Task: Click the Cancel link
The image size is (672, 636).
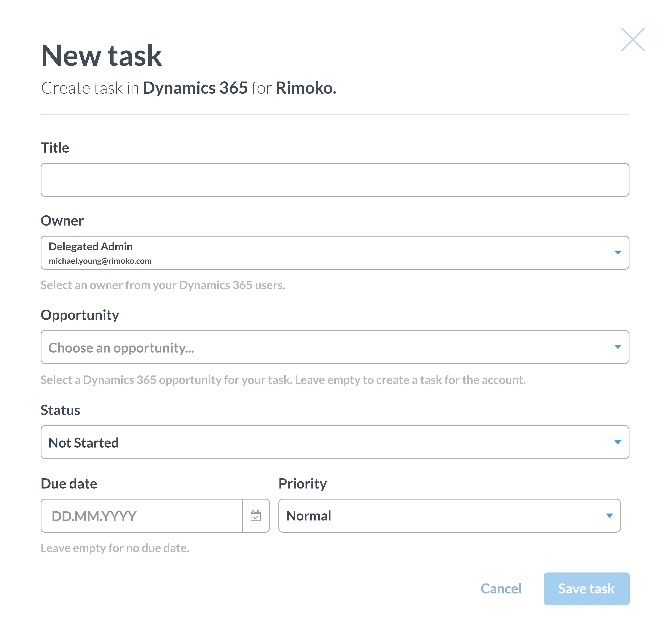Action: point(501,589)
